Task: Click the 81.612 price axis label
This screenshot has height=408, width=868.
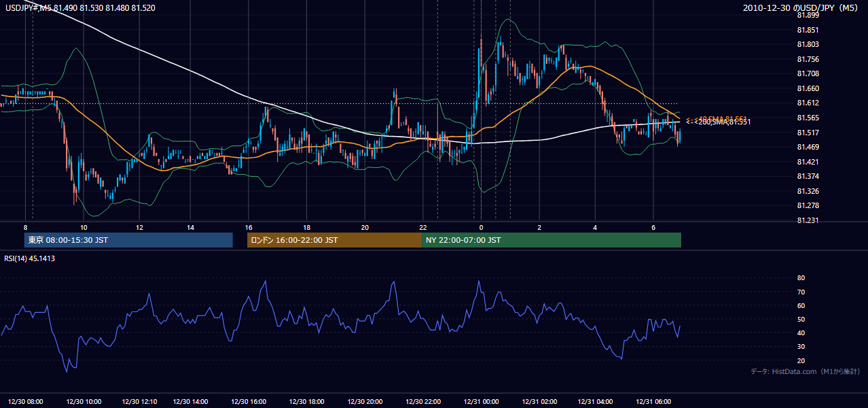Action: tap(808, 103)
